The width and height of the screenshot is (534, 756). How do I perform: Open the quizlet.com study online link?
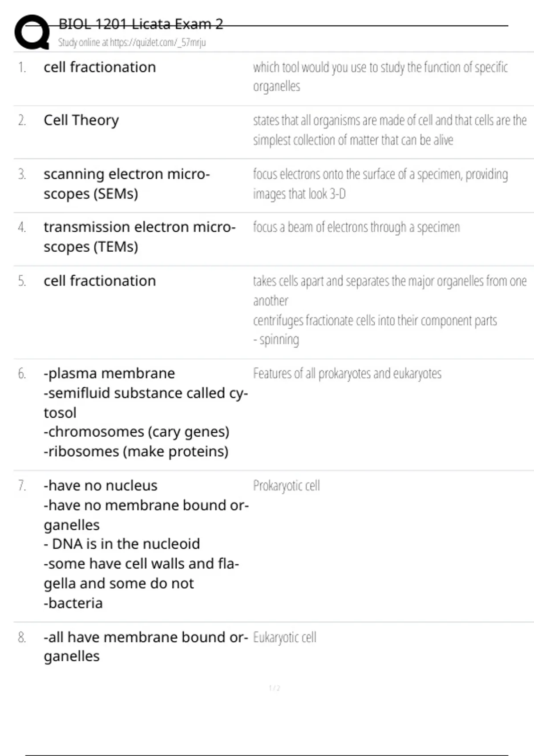click(x=132, y=43)
